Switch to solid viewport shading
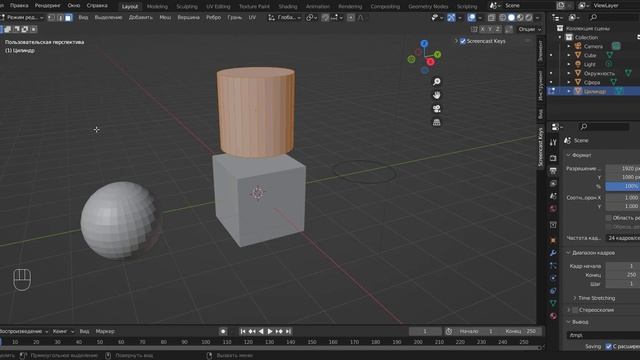Screen dimensions: 640x360 511,18
